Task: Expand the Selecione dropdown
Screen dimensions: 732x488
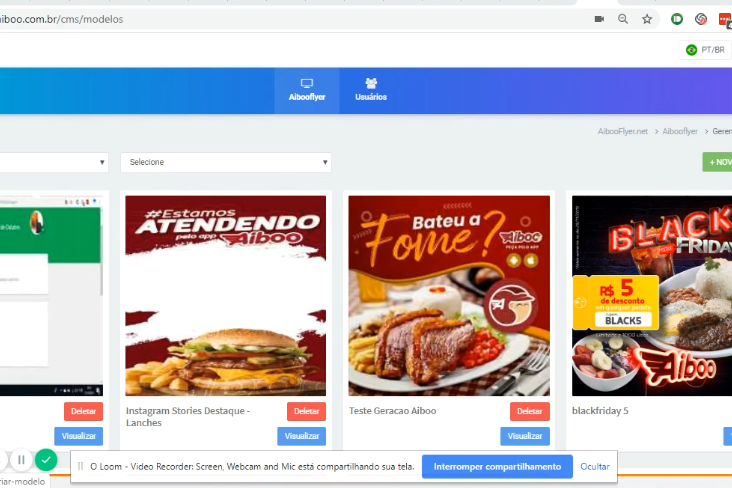Action: [226, 162]
